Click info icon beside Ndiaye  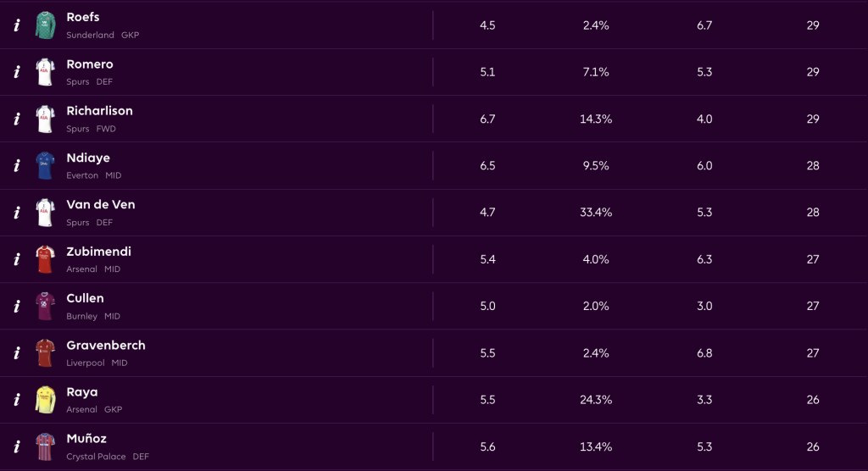pyautogui.click(x=17, y=166)
